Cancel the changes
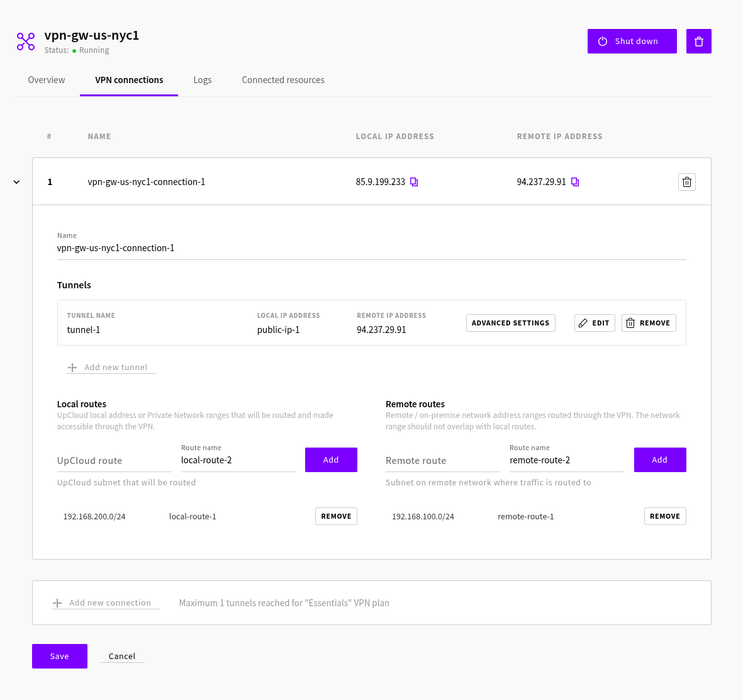The height and width of the screenshot is (700, 743). point(122,656)
